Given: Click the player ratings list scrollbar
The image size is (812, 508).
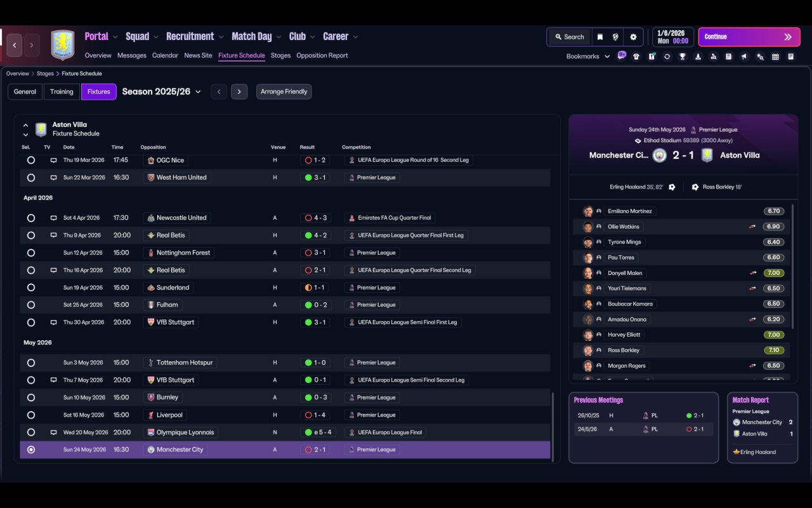Looking at the screenshot, I should [x=792, y=267].
